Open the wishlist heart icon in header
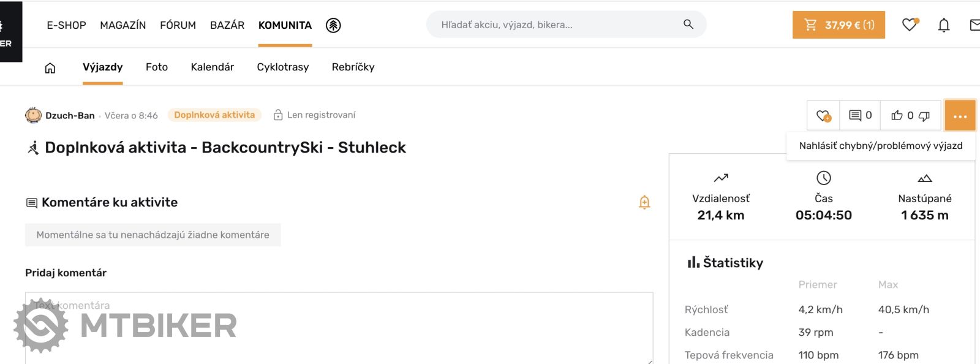The width and height of the screenshot is (980, 364). pyautogui.click(x=910, y=25)
